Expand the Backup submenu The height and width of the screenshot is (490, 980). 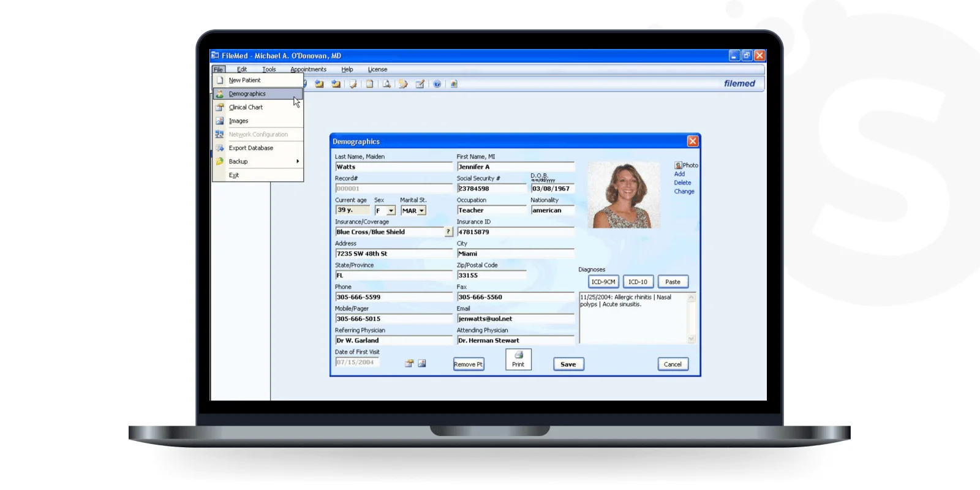coord(258,162)
